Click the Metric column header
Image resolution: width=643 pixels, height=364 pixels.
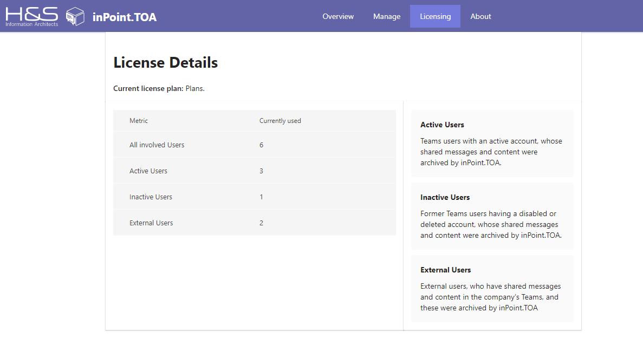click(x=139, y=120)
